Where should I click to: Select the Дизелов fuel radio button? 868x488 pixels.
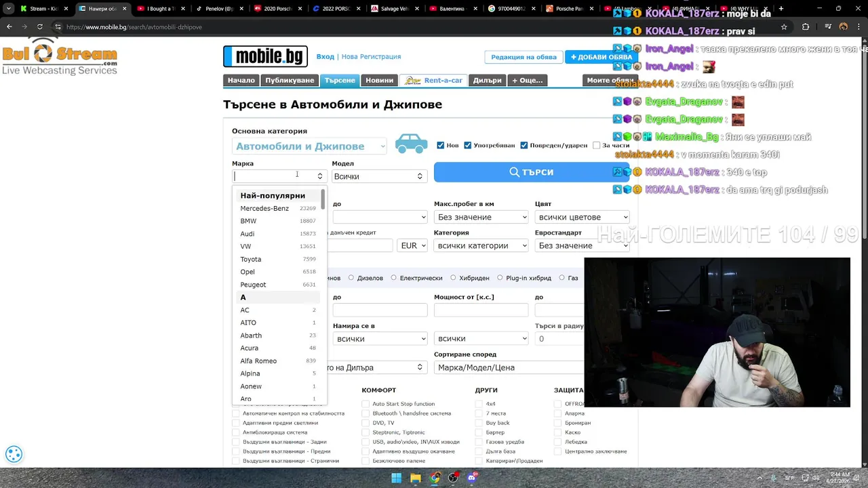(x=351, y=278)
